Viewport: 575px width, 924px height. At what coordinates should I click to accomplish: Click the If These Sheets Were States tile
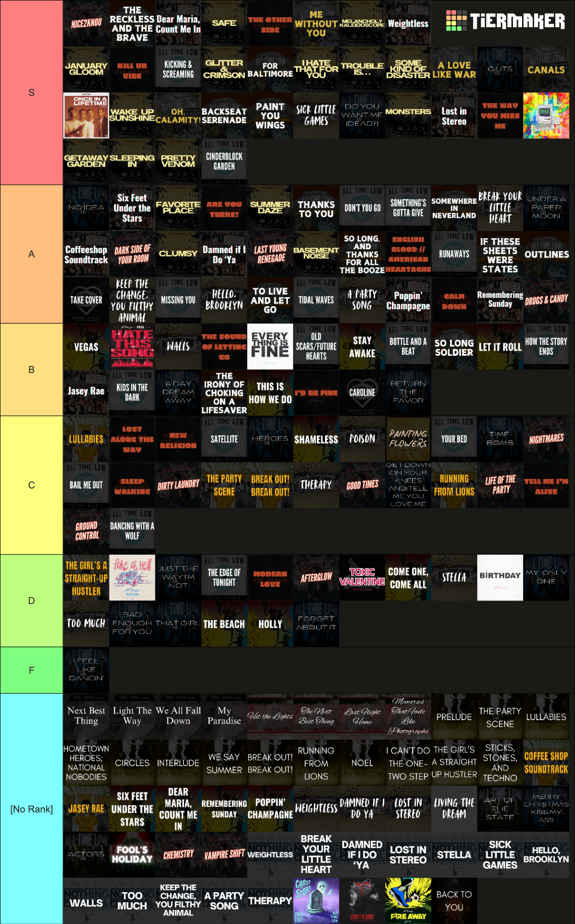tap(500, 254)
